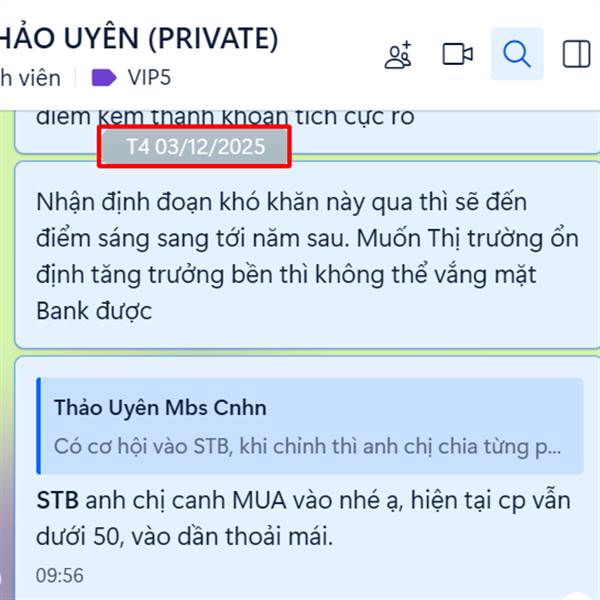Click the add member icon in header
This screenshot has height=600, width=600.
click(398, 54)
